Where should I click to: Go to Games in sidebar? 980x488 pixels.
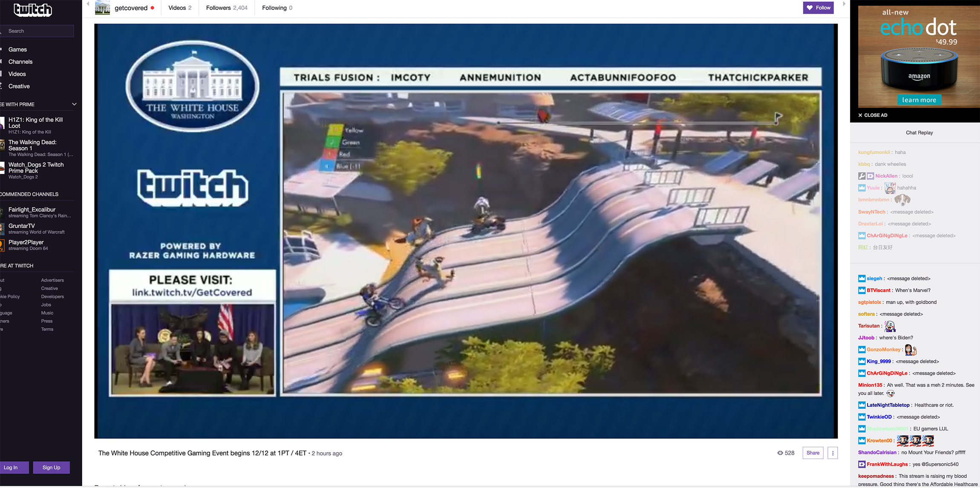point(17,49)
